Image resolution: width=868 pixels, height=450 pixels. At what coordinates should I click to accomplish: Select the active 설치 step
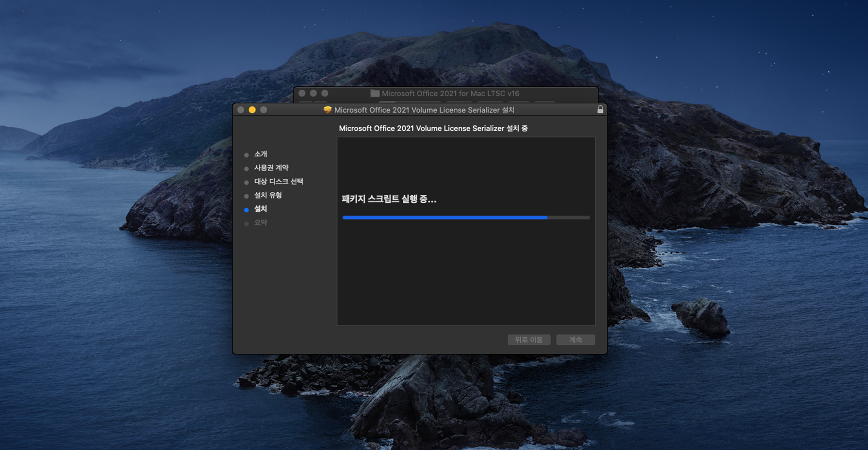pyautogui.click(x=260, y=209)
